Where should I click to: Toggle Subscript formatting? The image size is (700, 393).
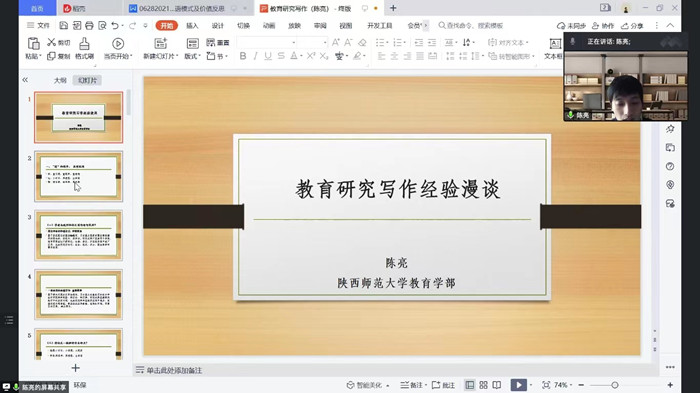[x=324, y=56]
